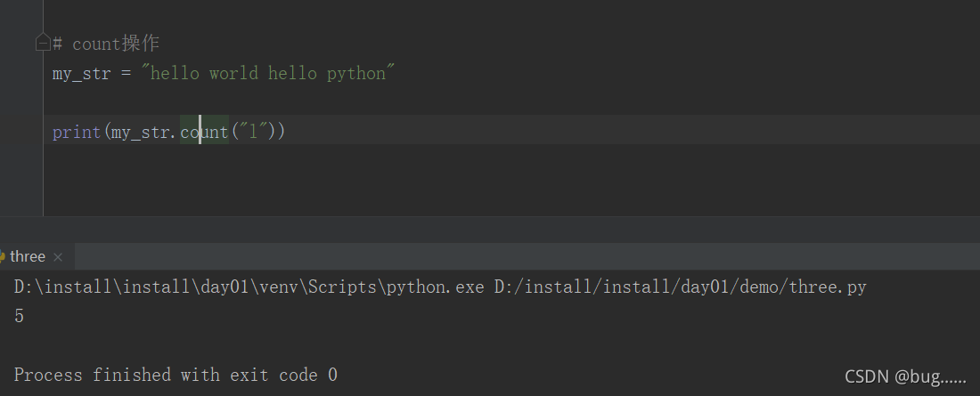Click the empty run tab bar right of three

535,256
